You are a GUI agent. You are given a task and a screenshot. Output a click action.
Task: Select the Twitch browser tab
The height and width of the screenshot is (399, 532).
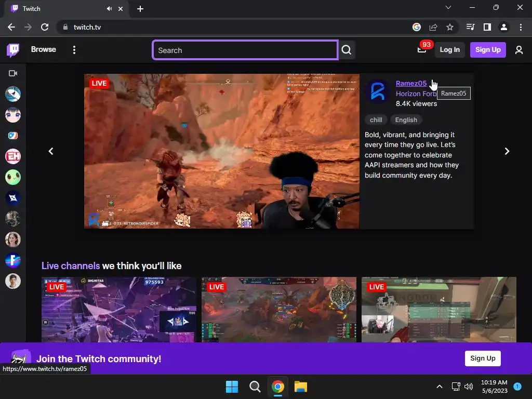[x=66, y=9]
